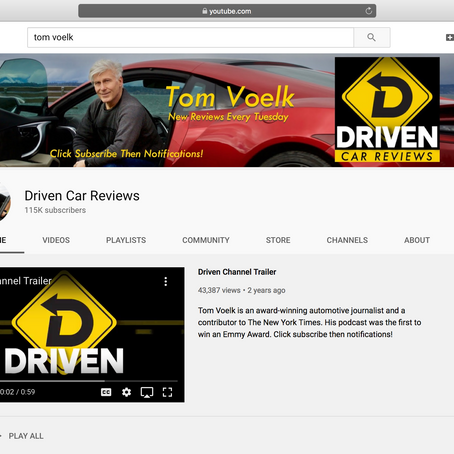Reload the page in the address bar
Image resolution: width=454 pixels, height=454 pixels.
pyautogui.click(x=368, y=11)
